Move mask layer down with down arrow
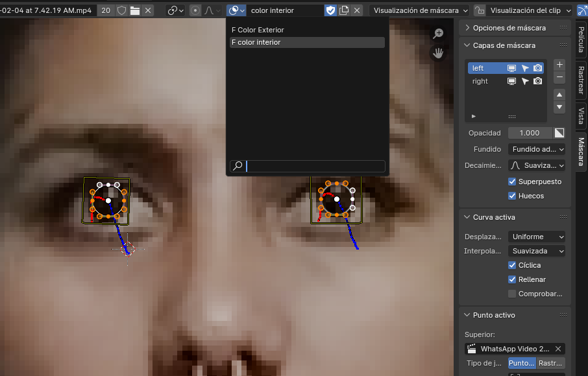The width and height of the screenshot is (588, 376). pos(559,107)
